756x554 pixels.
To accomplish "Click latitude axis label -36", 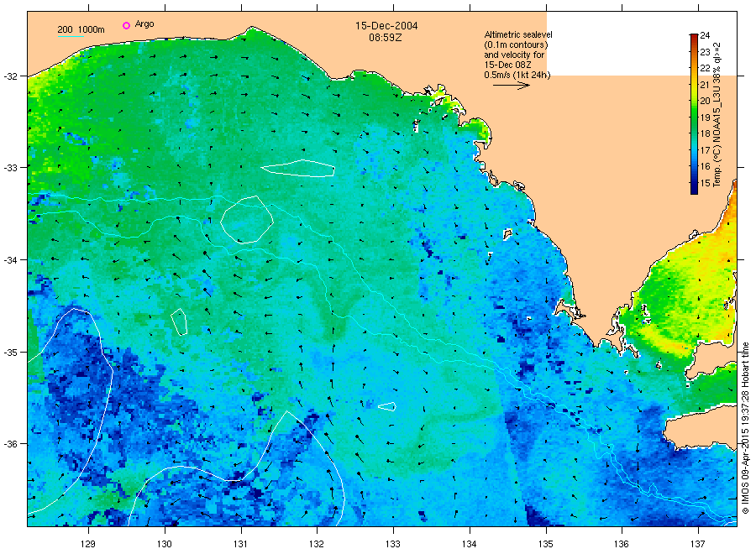I will (x=10, y=444).
